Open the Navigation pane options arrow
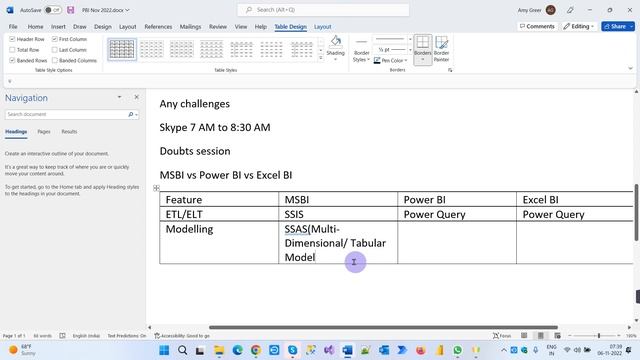This screenshot has height=360, width=640. point(119,97)
